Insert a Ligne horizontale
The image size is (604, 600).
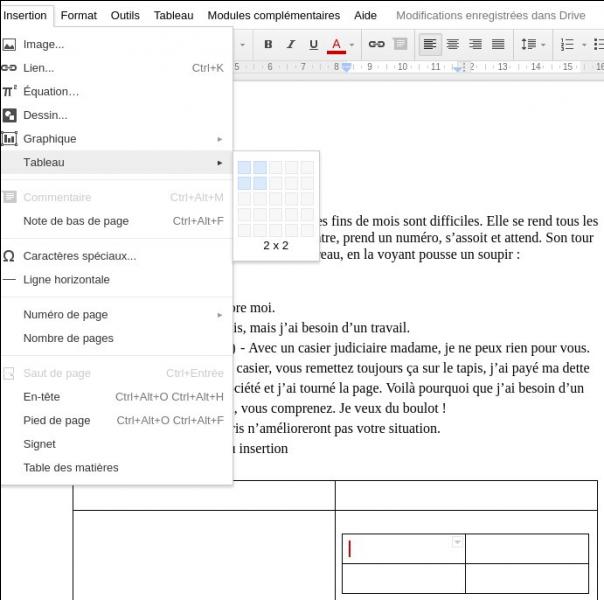117,280
